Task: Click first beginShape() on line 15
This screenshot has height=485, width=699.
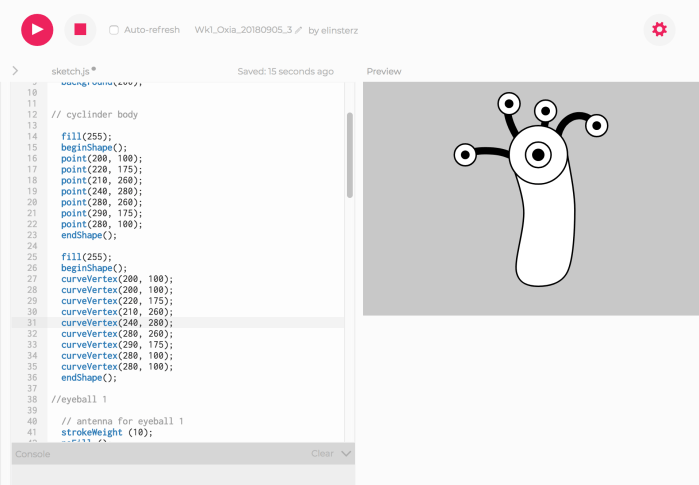Action: (x=94, y=148)
